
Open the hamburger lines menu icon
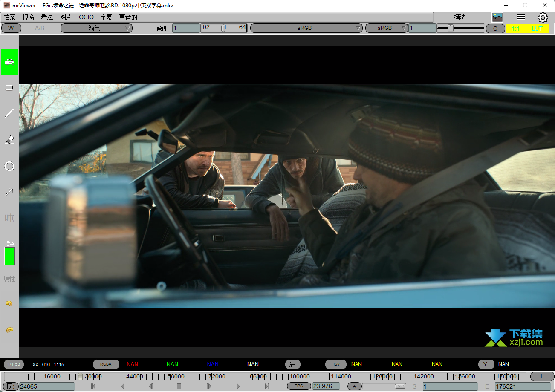coord(520,17)
